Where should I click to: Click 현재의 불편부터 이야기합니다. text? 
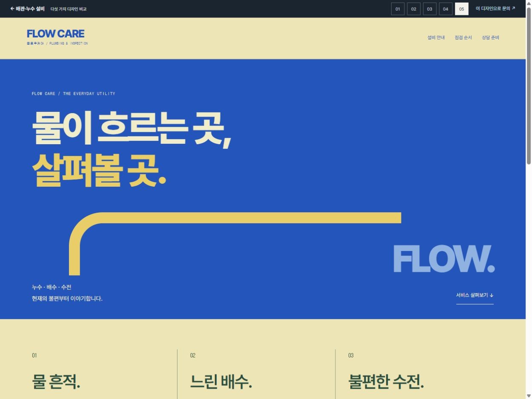67,299
